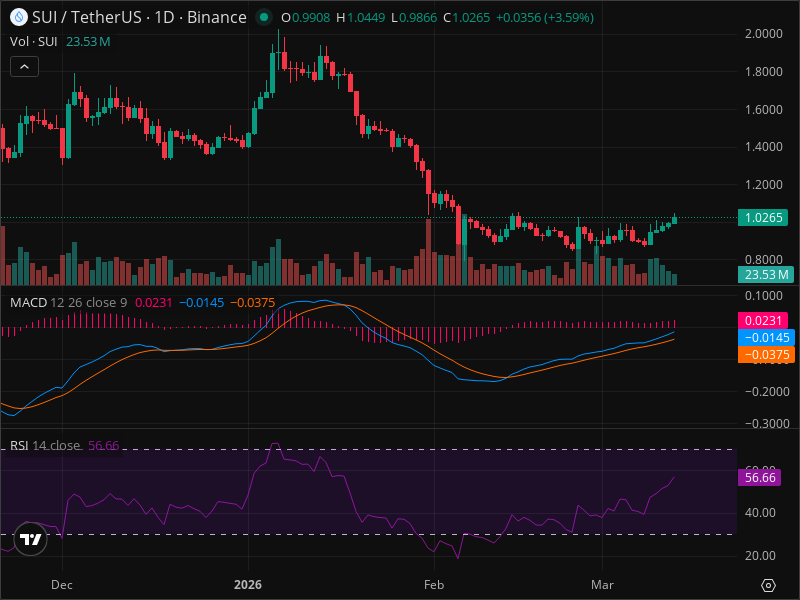Viewport: 800px width, 600px height.
Task: Click the MACD axis label −0.2000
Action: point(766,392)
